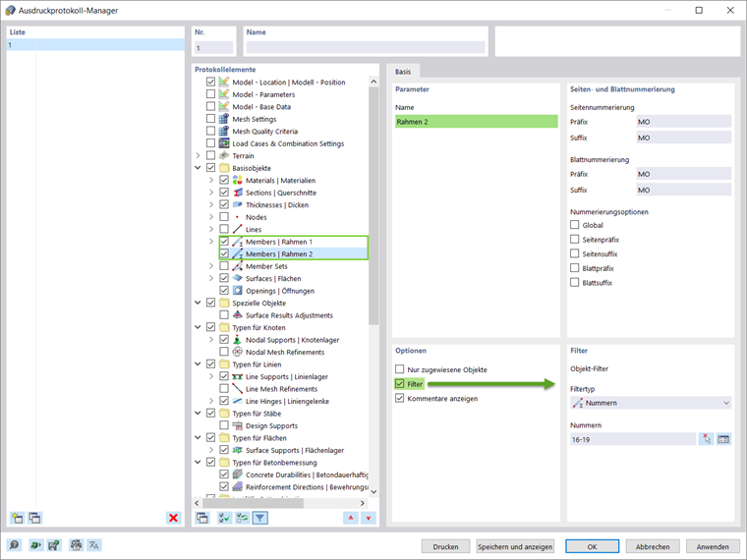747x560 pixels.
Task: Click the Line Hinges icon
Action: click(237, 401)
